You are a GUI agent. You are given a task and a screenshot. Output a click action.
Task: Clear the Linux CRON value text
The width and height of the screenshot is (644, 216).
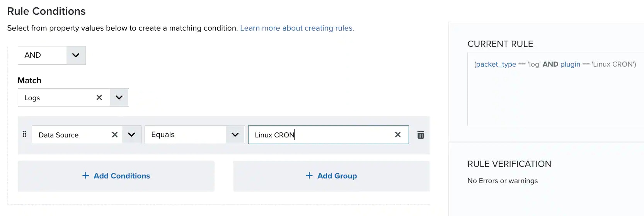coord(398,135)
